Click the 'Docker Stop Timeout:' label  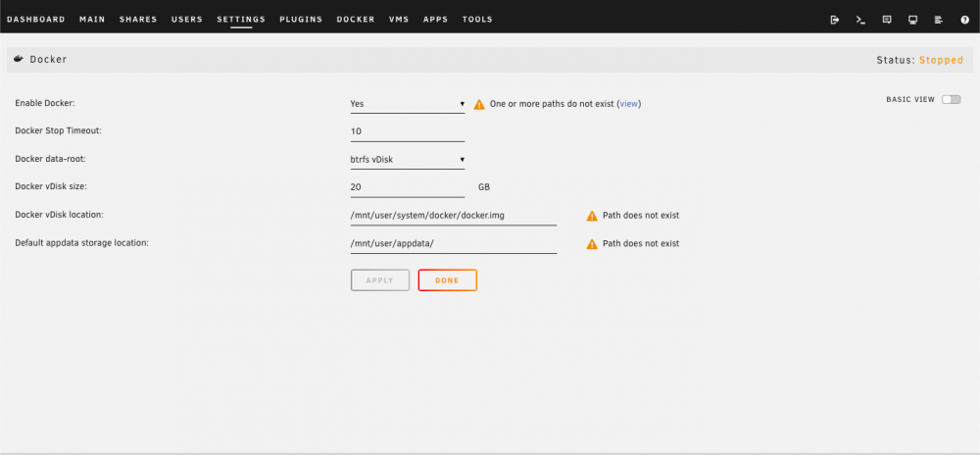58,130
